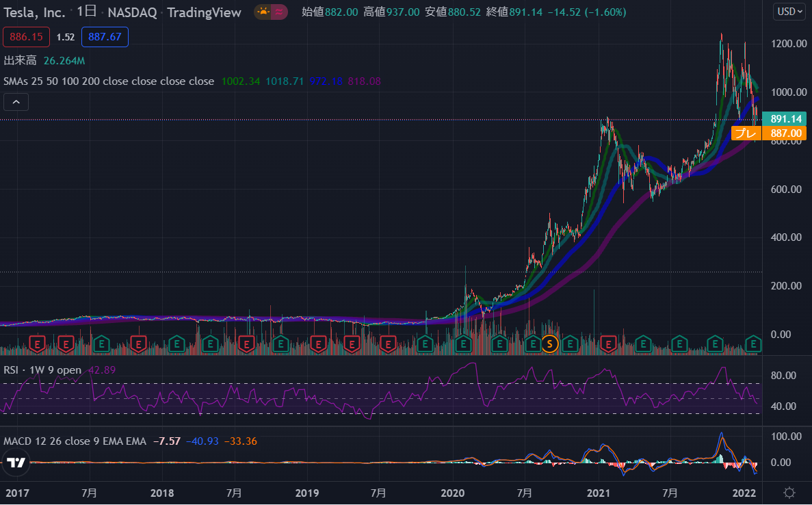Click the RSI value 42.89
This screenshot has height=505, width=812.
[102, 370]
